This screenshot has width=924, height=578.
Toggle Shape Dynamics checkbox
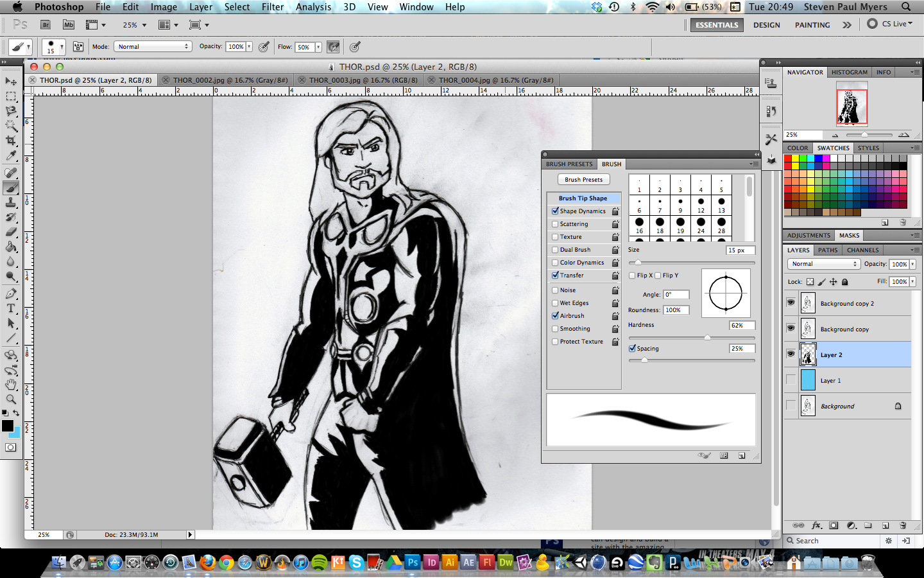555,211
